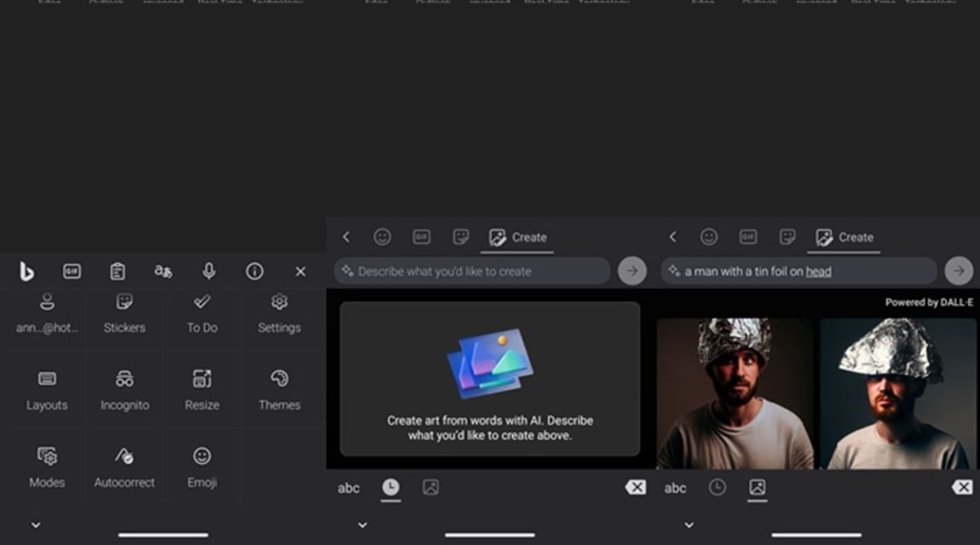
Task: Click the 'Describe what you'd like to create' field
Action: click(x=474, y=271)
